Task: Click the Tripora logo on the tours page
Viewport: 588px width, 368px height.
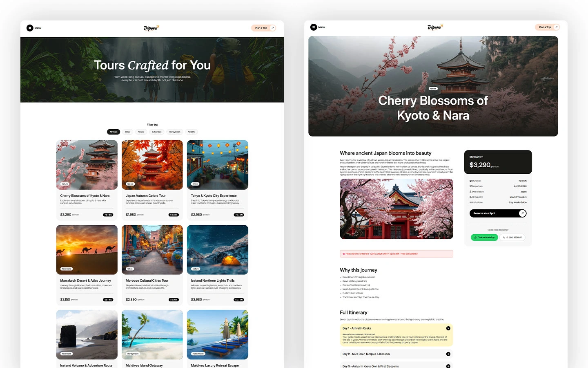Action: pos(151,28)
